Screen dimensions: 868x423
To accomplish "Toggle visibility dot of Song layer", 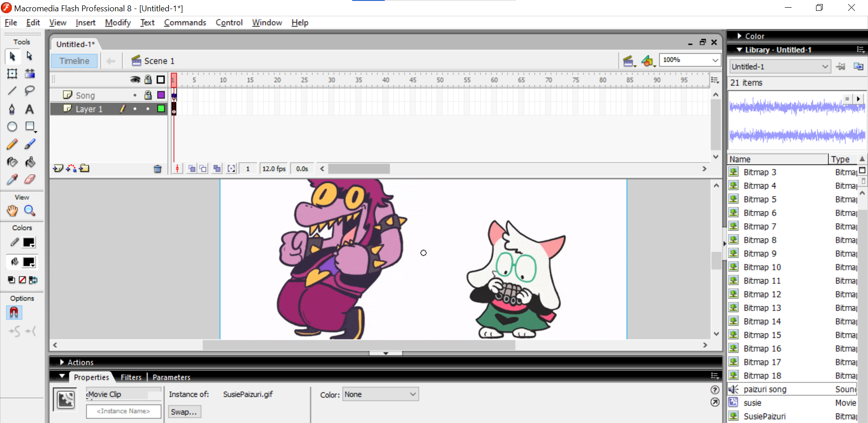I will 135,95.
